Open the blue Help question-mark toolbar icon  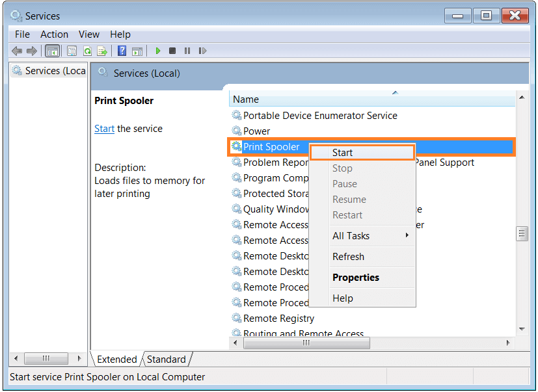point(122,51)
